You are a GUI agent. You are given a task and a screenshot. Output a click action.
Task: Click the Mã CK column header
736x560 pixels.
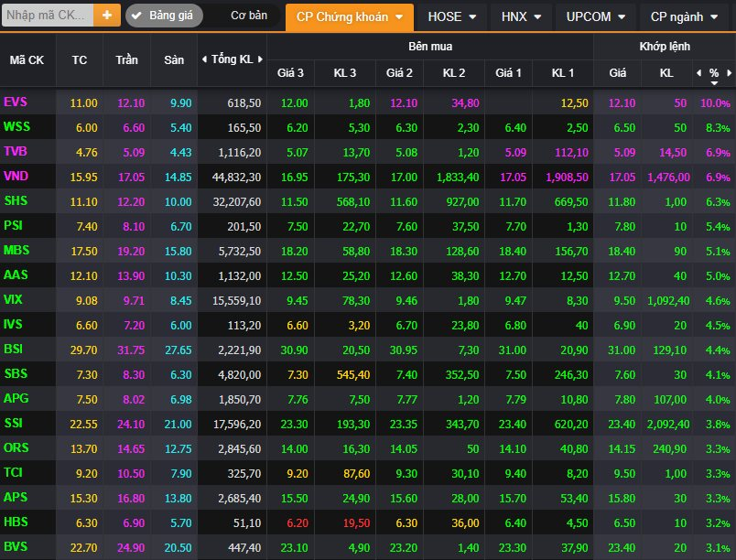pyautogui.click(x=27, y=60)
